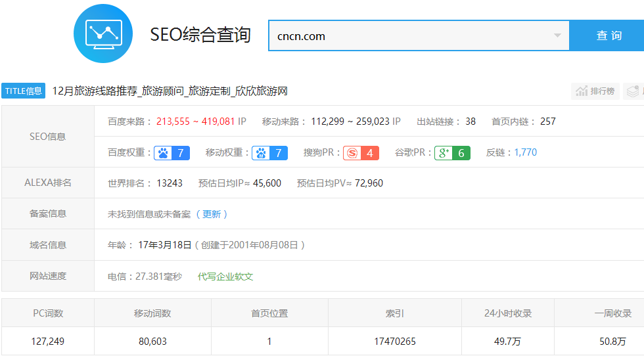
Task: Click the 移动词数 column header
Action: 152,313
